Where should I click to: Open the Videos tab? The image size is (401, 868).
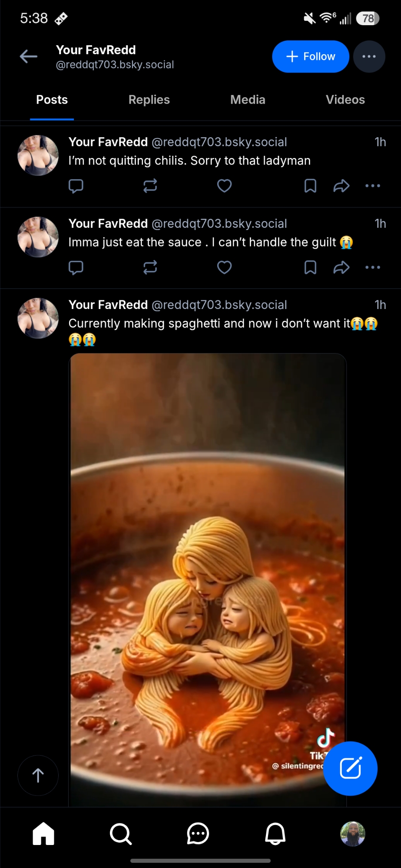(x=345, y=100)
